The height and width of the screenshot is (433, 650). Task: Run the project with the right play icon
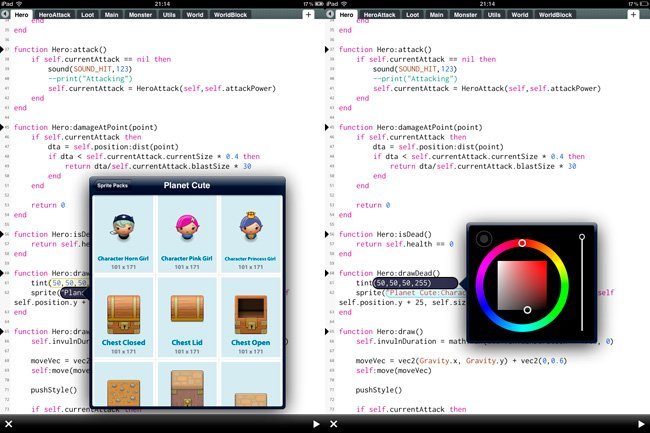point(641,424)
